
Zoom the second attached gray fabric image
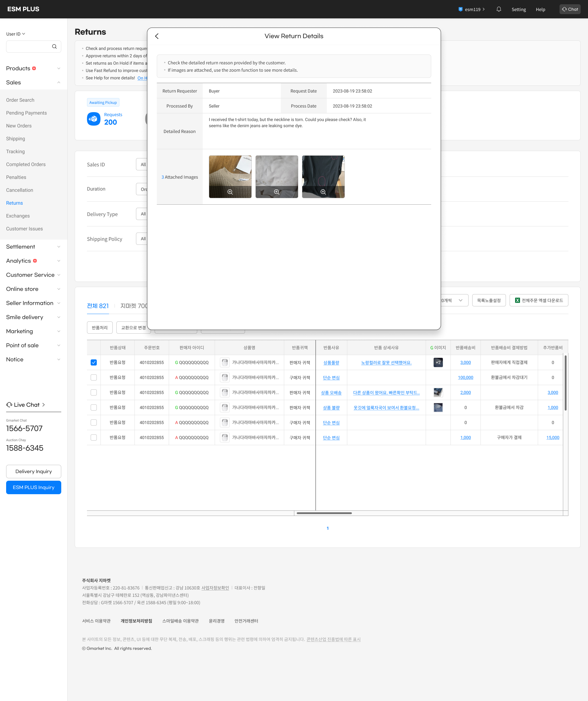277,192
